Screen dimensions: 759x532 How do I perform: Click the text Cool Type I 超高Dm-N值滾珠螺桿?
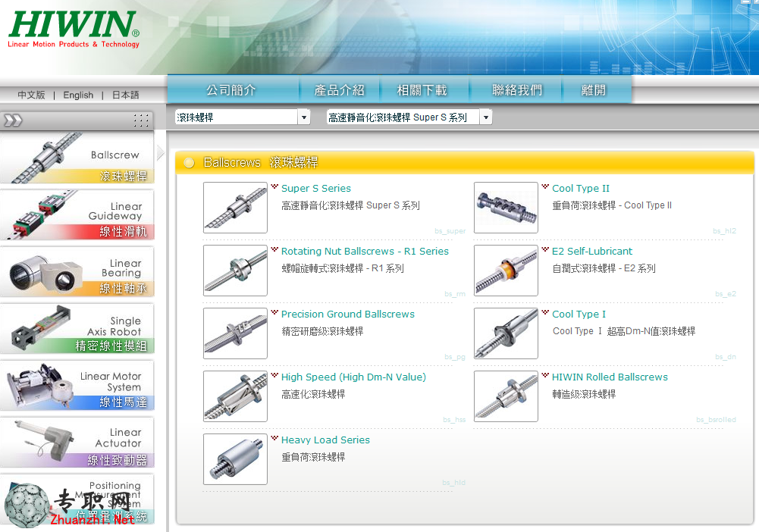[x=624, y=331]
